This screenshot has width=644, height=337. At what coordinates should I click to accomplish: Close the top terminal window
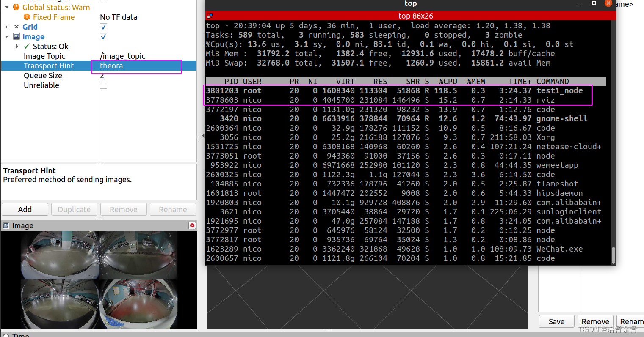tap(608, 3)
